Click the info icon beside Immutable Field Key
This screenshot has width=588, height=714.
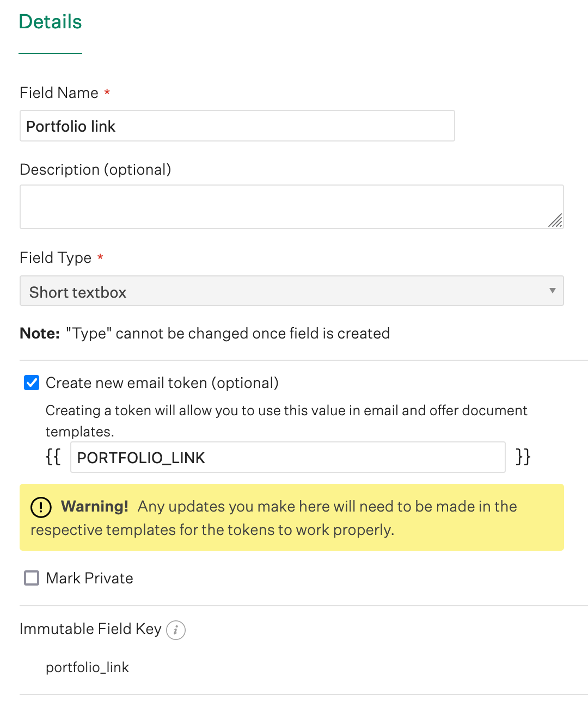[x=175, y=630]
